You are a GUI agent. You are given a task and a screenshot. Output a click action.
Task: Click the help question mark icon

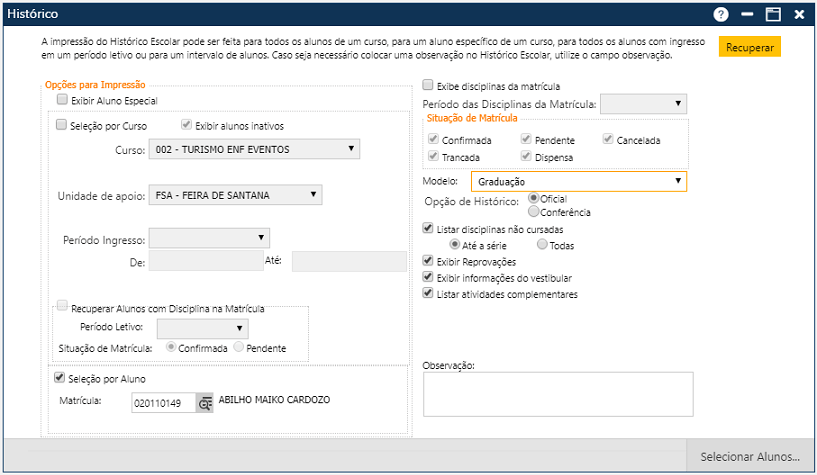(x=720, y=15)
